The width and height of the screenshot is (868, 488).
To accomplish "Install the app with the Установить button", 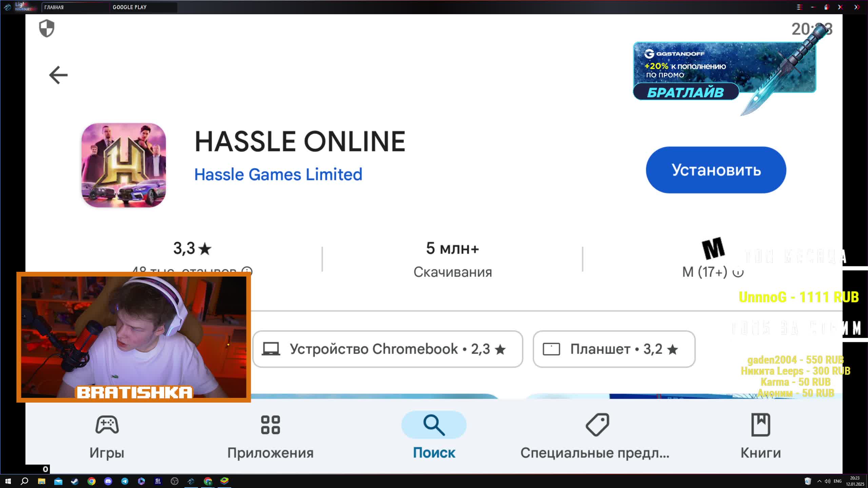I will [716, 170].
